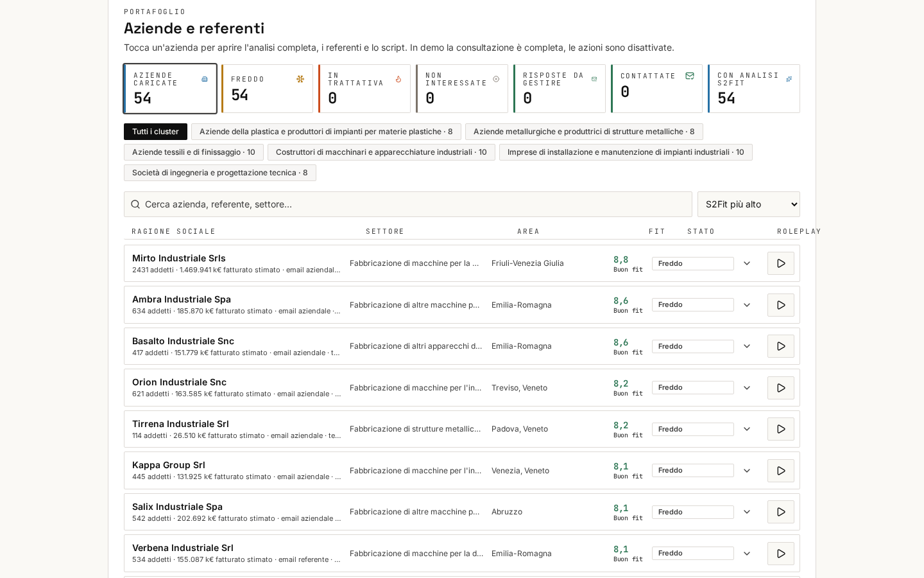Open Salix Industriale Spa company name
Screen dimensions: 924x578
[177, 507]
